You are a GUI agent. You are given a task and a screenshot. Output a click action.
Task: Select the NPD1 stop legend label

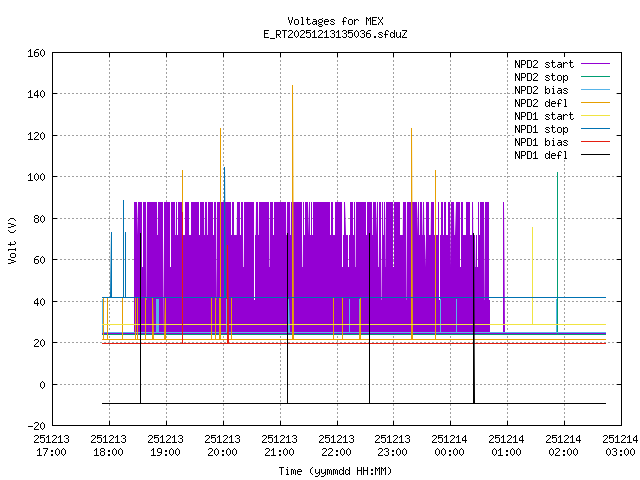[541, 129]
